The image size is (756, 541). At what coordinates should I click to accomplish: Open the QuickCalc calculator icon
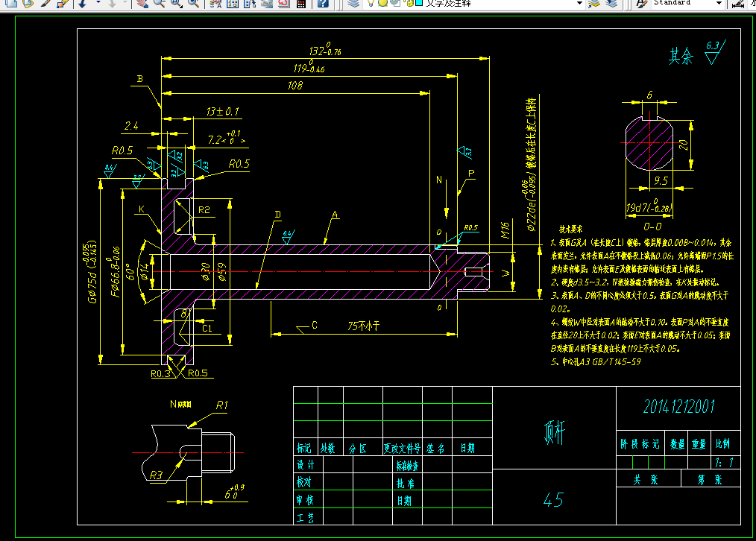coord(301,3)
